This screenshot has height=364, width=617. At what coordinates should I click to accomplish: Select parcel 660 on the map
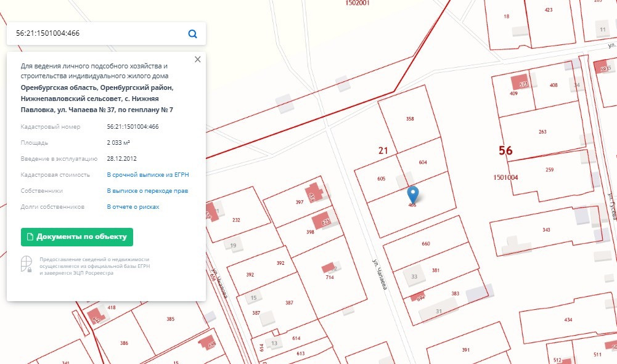click(x=426, y=244)
